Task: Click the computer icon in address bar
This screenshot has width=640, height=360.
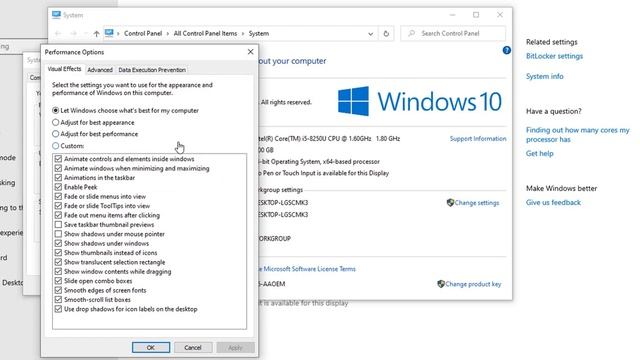Action: [x=109, y=33]
